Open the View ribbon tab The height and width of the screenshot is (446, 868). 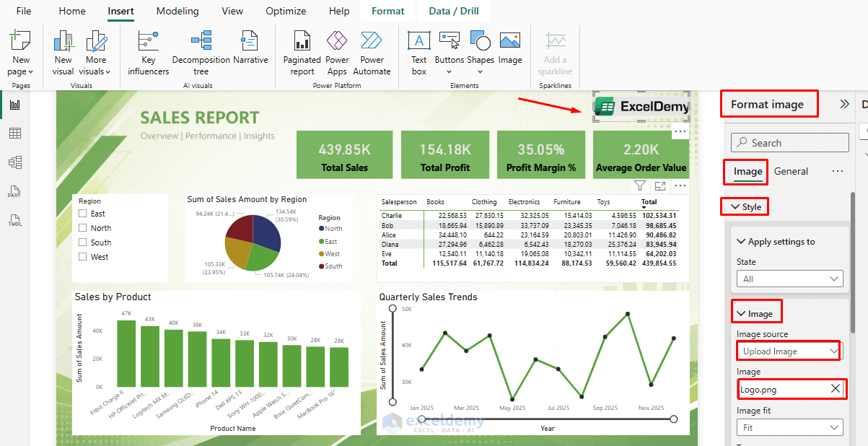point(232,11)
